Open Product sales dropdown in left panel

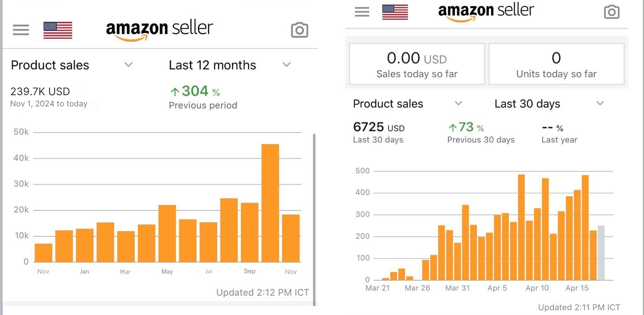pos(128,65)
